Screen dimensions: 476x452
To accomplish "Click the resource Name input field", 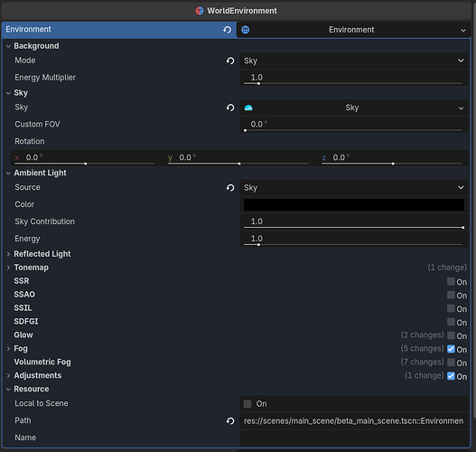I will coord(354,438).
